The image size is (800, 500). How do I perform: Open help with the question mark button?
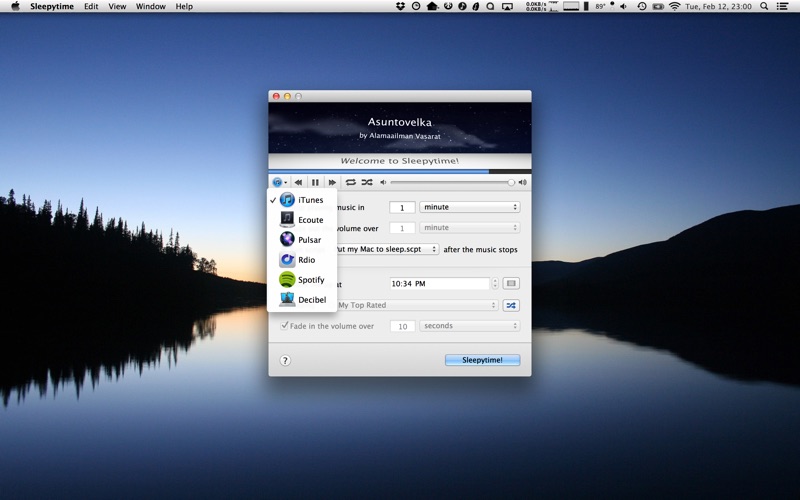pos(285,360)
